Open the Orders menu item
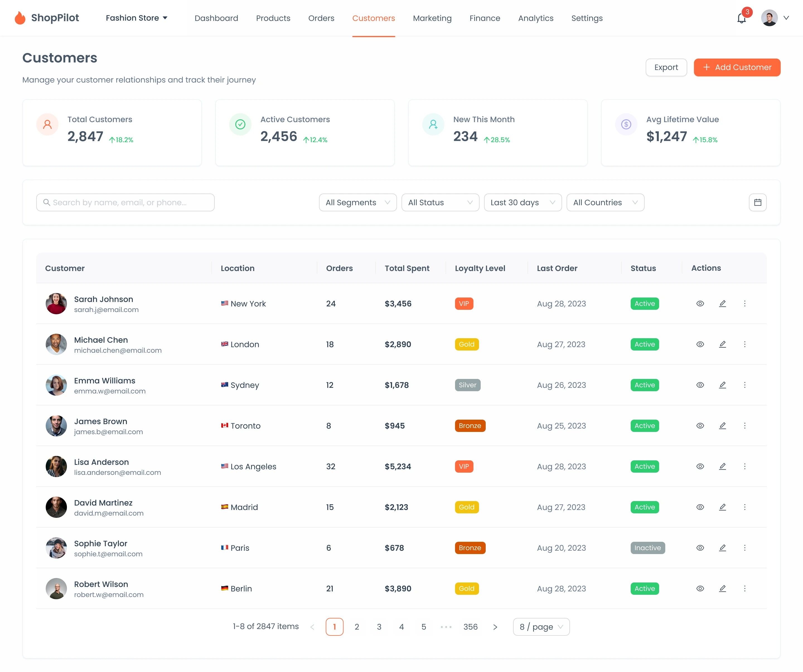The width and height of the screenshot is (803, 672). tap(321, 18)
